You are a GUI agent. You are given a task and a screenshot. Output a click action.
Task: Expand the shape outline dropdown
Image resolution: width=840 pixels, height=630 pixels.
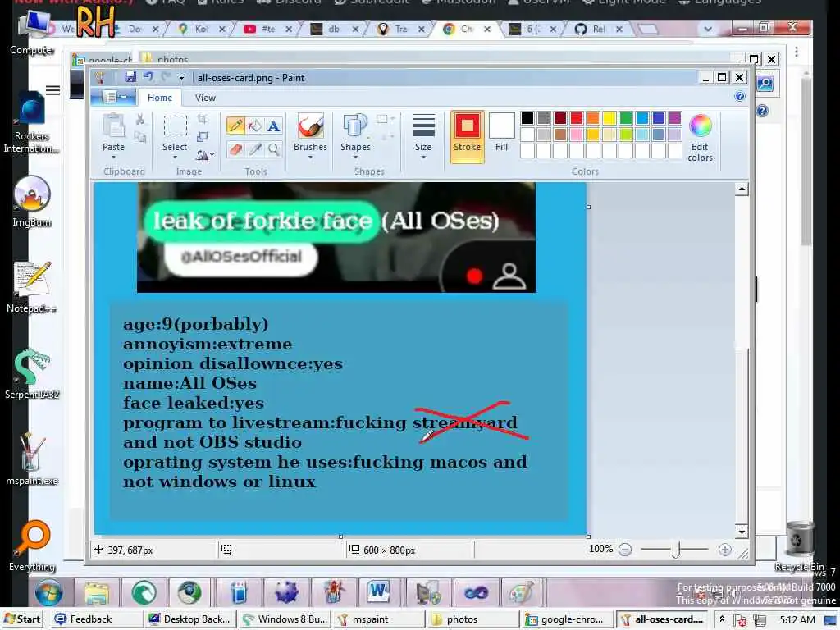(x=393, y=118)
